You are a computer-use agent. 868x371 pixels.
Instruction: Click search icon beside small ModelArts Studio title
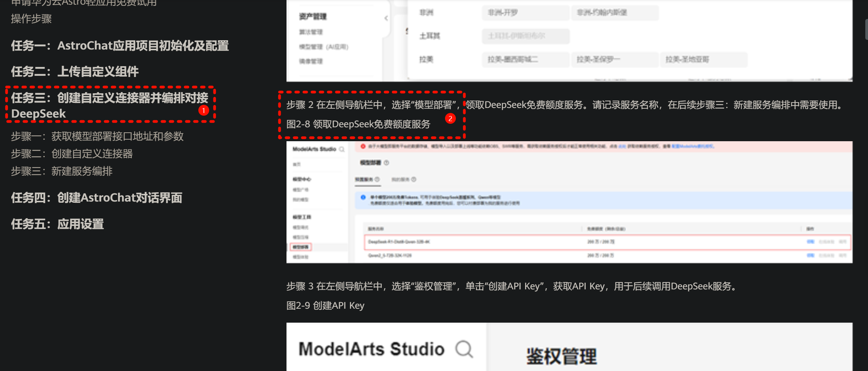tap(342, 149)
